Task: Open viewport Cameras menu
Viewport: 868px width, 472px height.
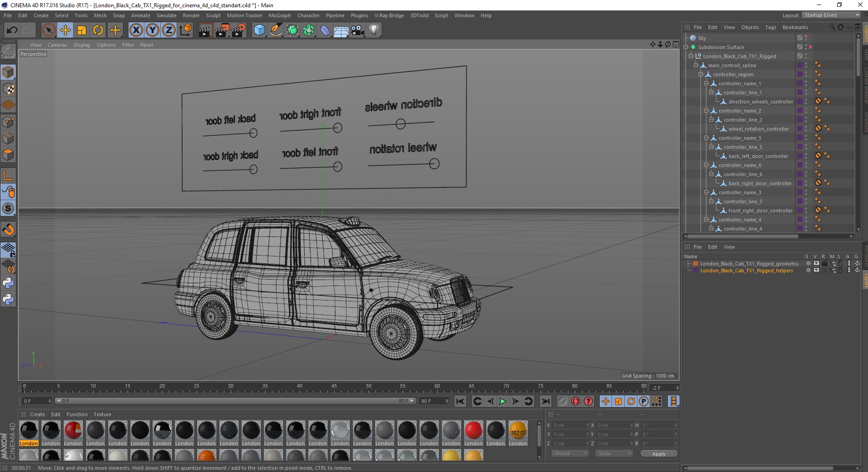Action: click(57, 45)
